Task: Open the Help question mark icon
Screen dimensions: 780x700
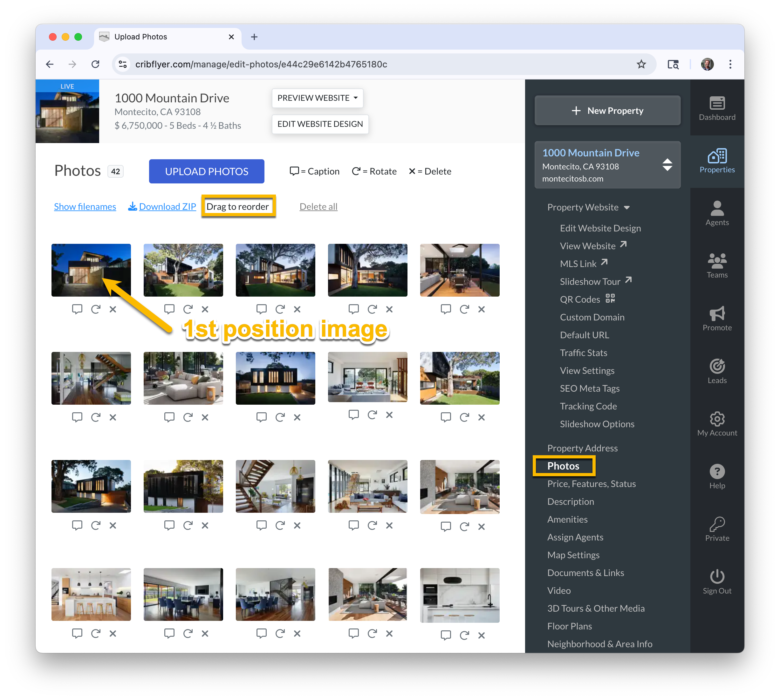Action: coord(716,477)
